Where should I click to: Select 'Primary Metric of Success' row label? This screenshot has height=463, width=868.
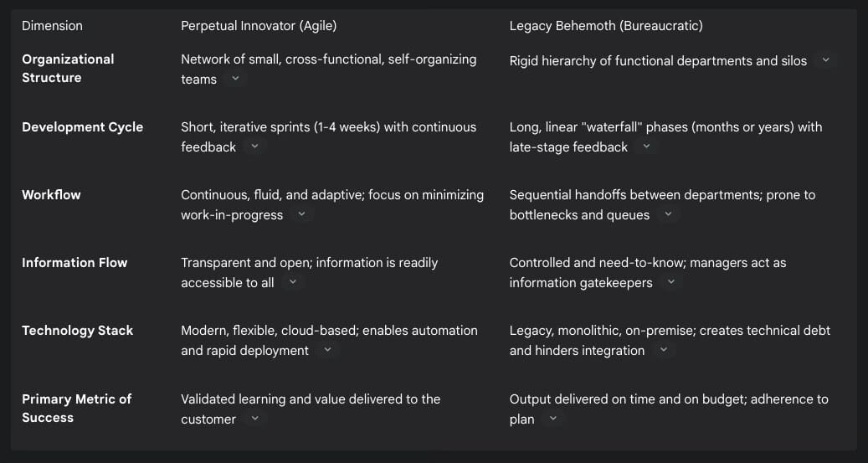click(76, 409)
